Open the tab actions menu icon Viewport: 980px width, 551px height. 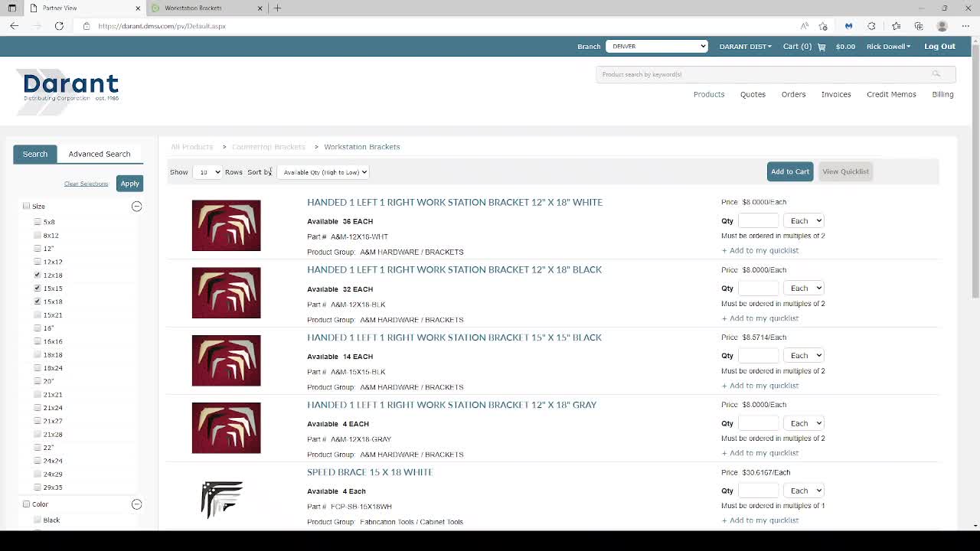(11, 8)
